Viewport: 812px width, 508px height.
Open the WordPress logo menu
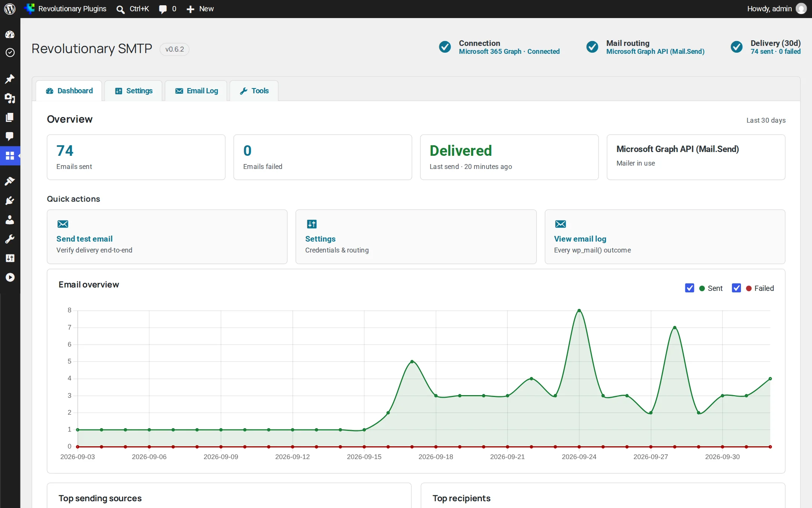[x=10, y=9]
